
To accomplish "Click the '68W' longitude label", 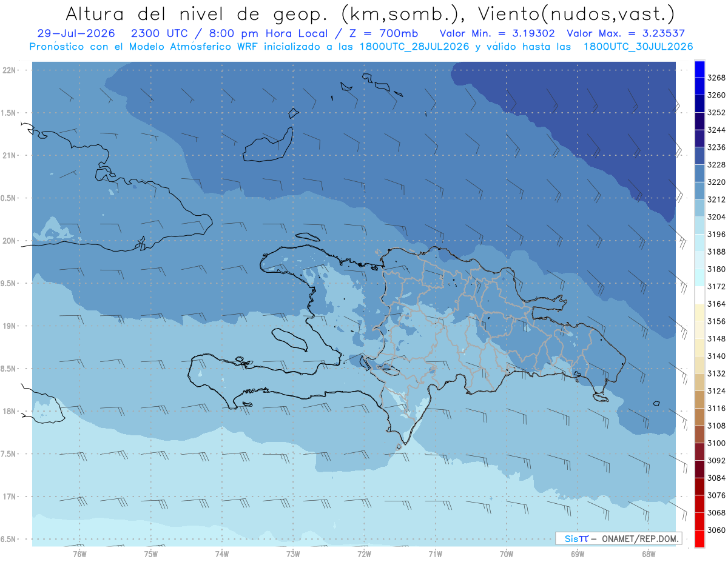I will 649,553.
